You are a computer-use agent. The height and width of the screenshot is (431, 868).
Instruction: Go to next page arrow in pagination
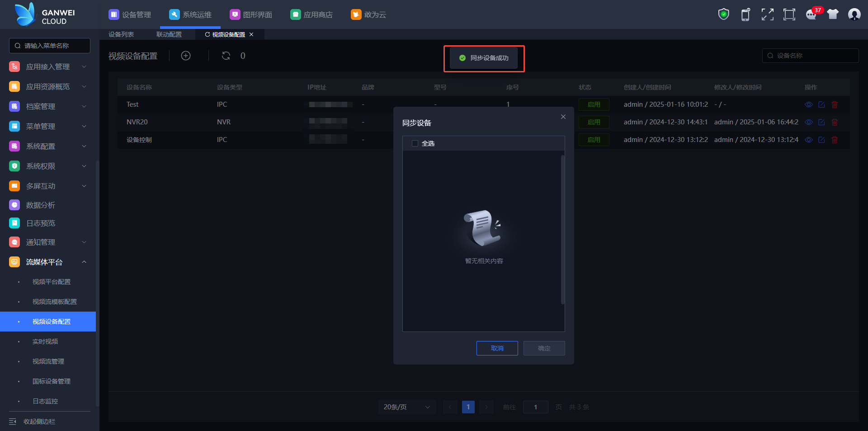[486, 407]
